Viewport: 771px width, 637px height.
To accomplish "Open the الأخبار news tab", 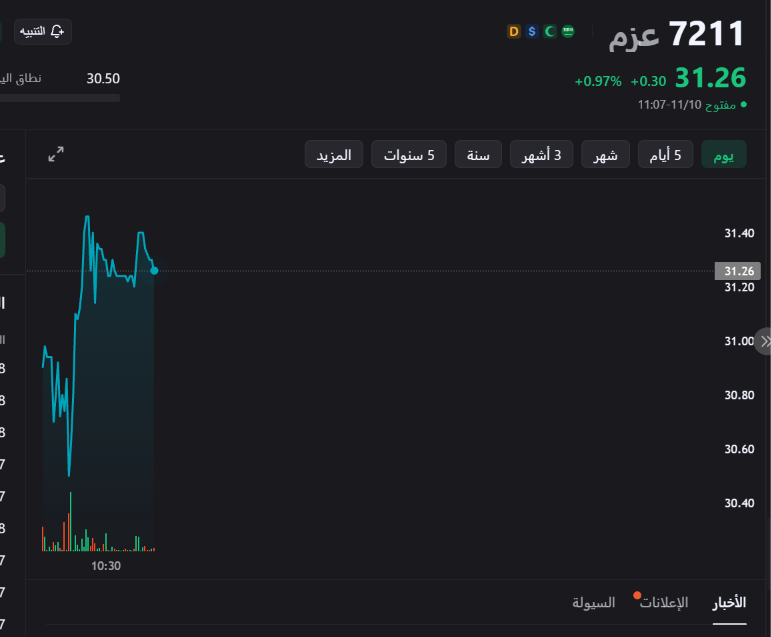I will pos(730,603).
